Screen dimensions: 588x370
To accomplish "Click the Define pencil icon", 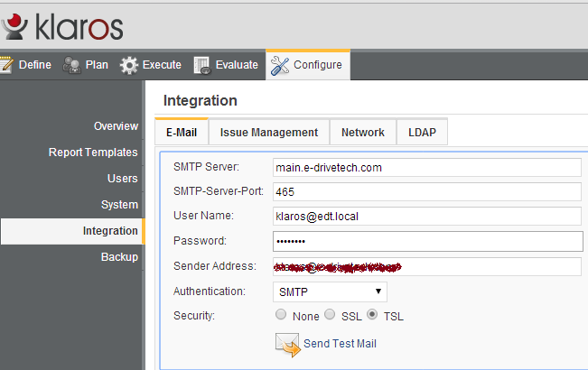I will pyautogui.click(x=7, y=65).
